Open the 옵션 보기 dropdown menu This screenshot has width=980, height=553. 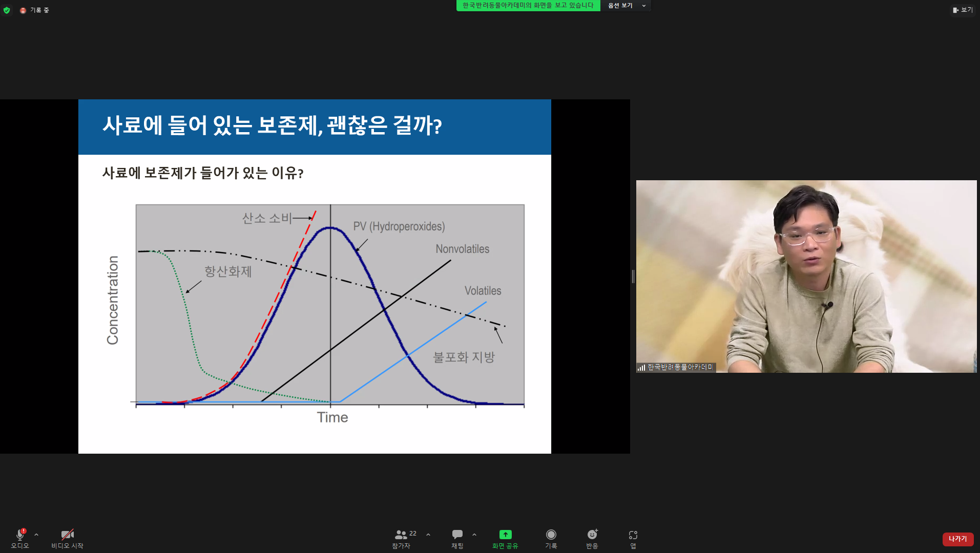(x=626, y=6)
